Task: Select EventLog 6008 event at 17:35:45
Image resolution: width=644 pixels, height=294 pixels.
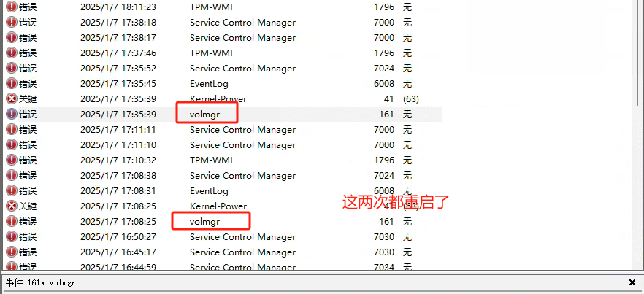Action: point(223,84)
